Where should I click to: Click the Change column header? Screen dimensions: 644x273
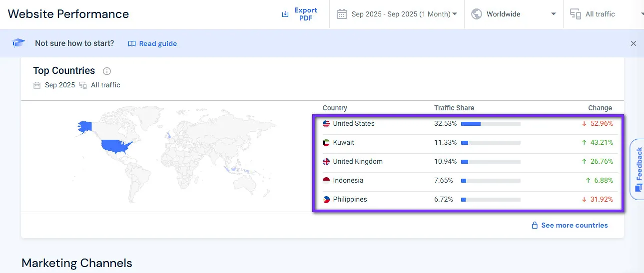[x=600, y=108]
